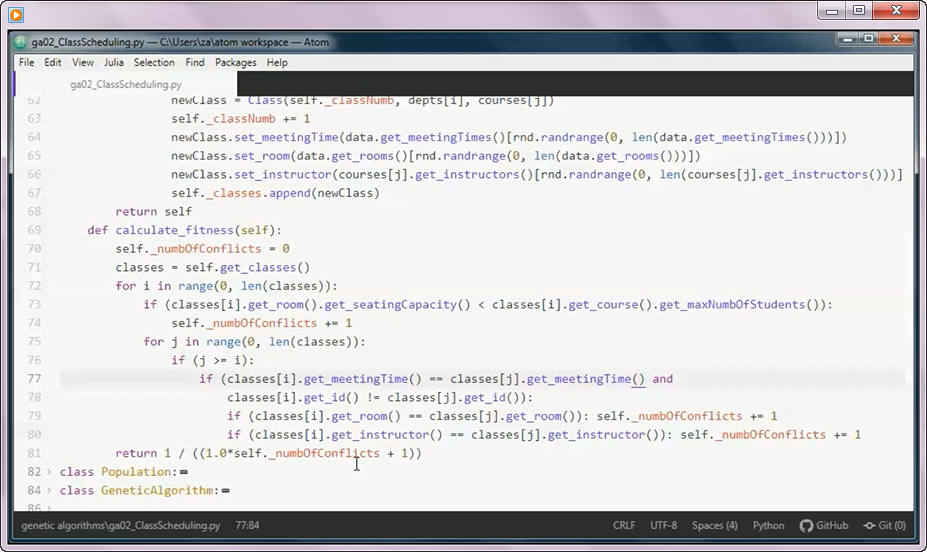Click 'return self' on line 68
The image size is (927, 552).
(153, 212)
